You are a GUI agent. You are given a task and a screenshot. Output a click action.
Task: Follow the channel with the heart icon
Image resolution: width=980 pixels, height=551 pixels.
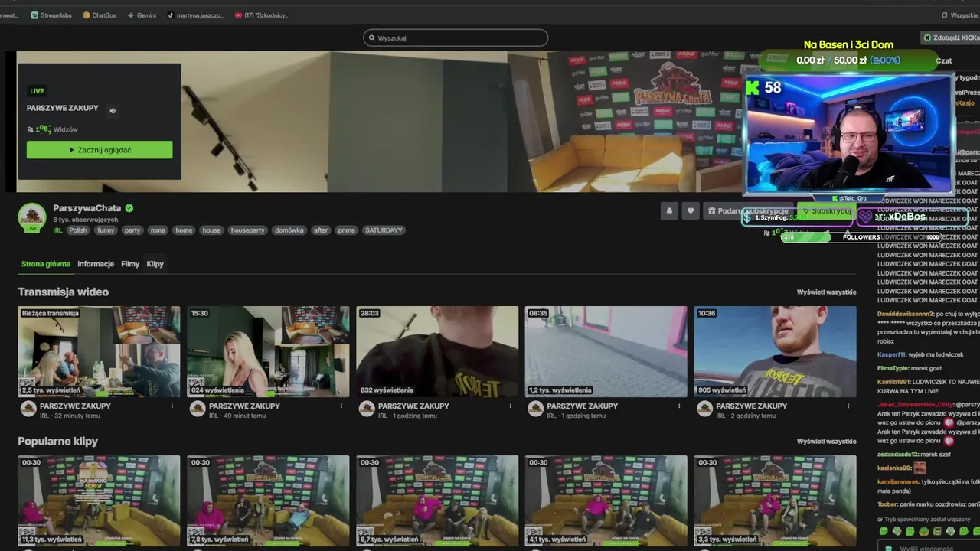click(691, 210)
